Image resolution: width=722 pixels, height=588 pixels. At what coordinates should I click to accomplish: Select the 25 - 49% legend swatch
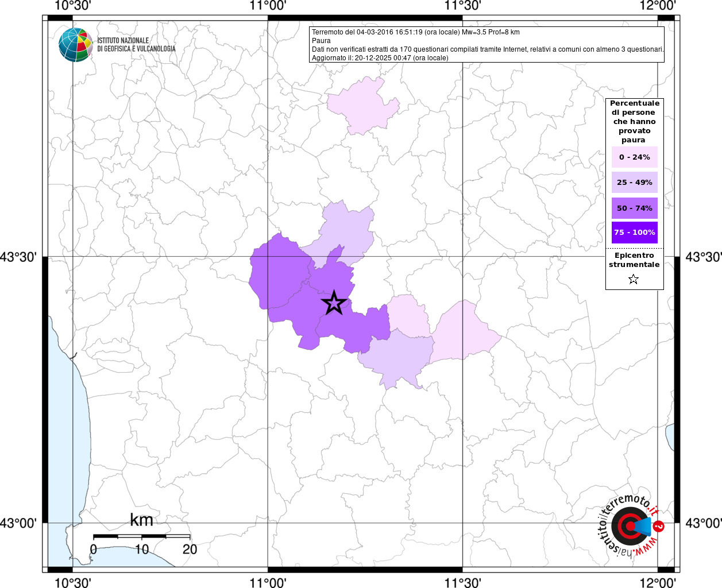(x=635, y=182)
